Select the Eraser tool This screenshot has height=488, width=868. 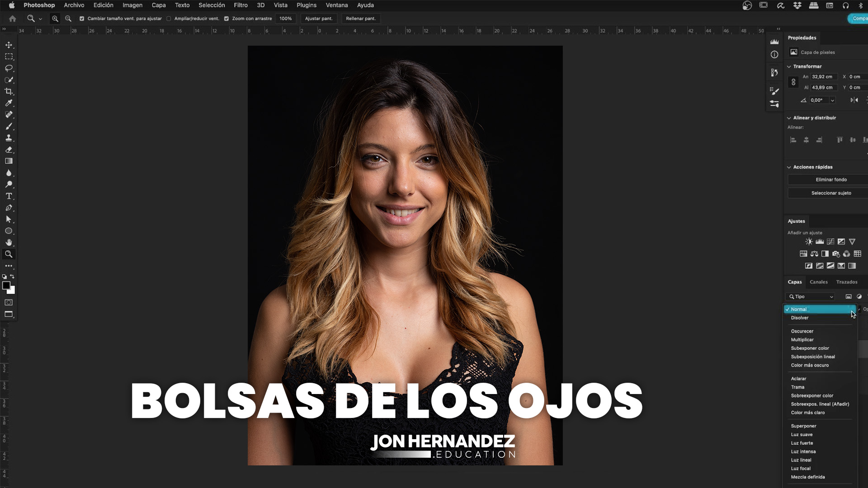[x=9, y=150]
